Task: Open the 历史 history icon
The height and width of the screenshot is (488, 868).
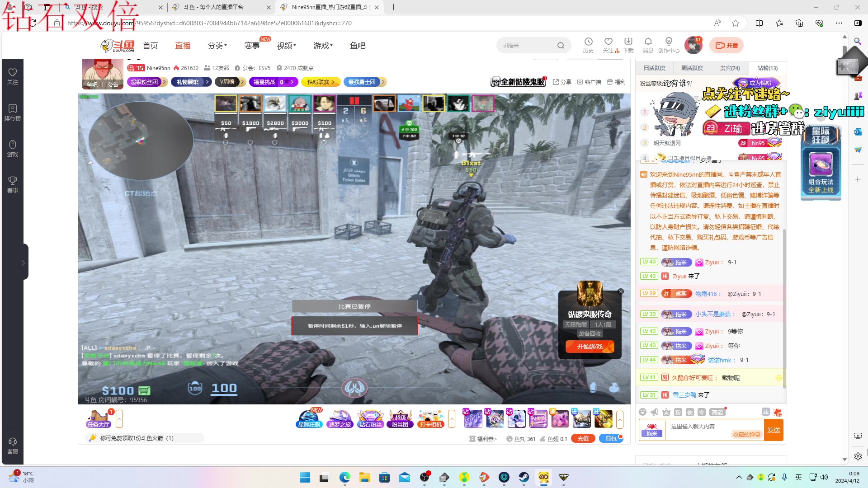Action: [x=588, y=45]
